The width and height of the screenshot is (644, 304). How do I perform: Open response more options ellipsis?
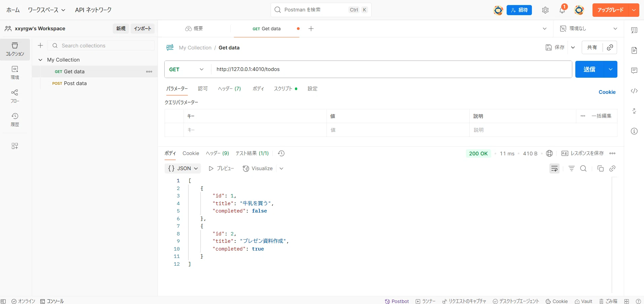point(612,153)
